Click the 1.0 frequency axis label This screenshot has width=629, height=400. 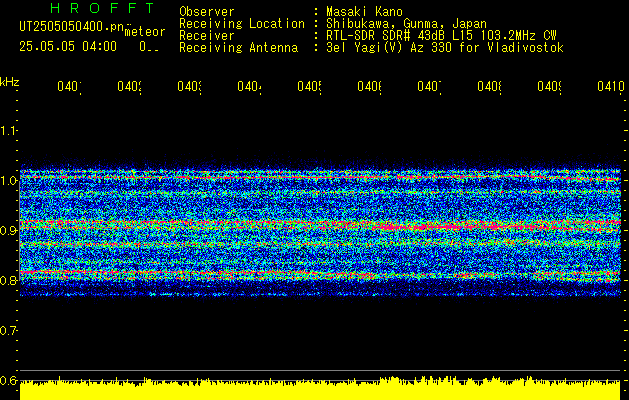tap(9, 181)
